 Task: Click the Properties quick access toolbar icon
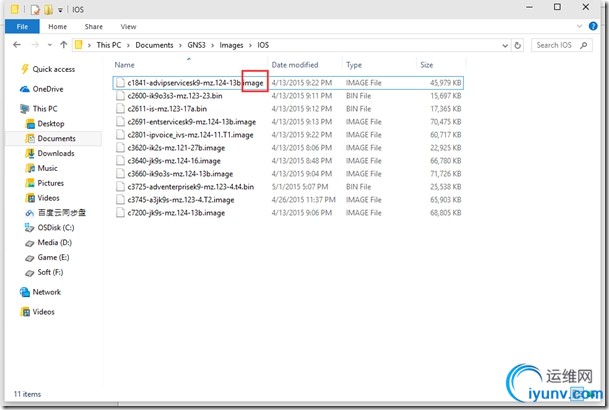click(x=35, y=9)
